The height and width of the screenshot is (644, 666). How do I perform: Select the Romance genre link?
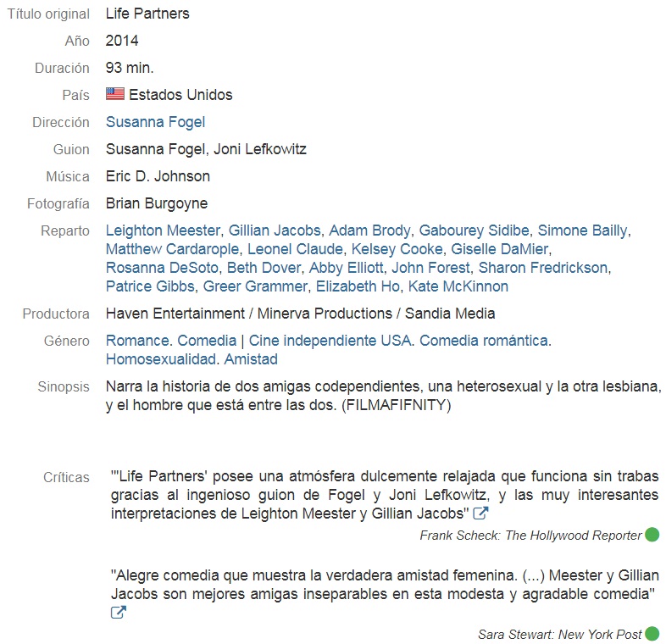click(137, 341)
